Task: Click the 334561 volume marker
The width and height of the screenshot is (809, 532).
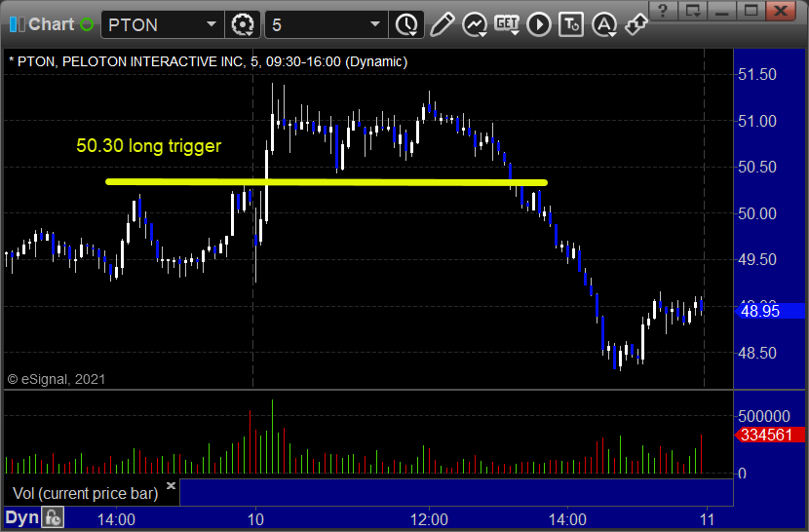Action: tap(769, 435)
